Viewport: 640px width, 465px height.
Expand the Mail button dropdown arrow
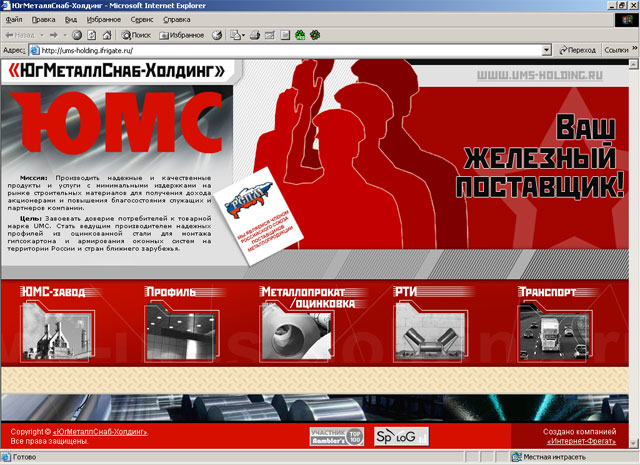click(x=243, y=36)
